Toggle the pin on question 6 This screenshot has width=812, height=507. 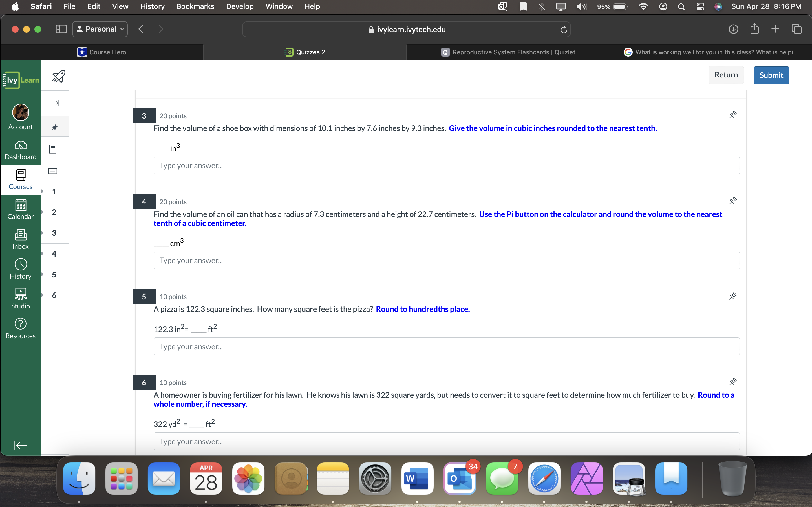click(733, 382)
